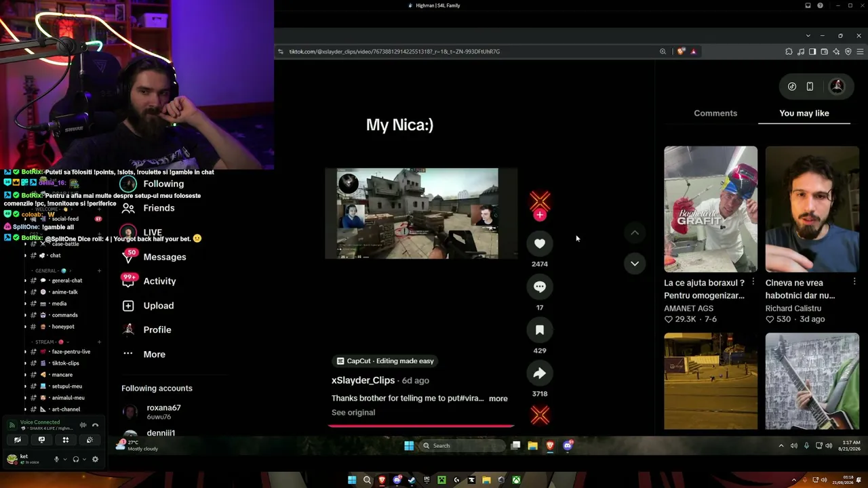Open Activity notifications in TikTok sidebar
The image size is (868, 488).
pyautogui.click(x=149, y=281)
